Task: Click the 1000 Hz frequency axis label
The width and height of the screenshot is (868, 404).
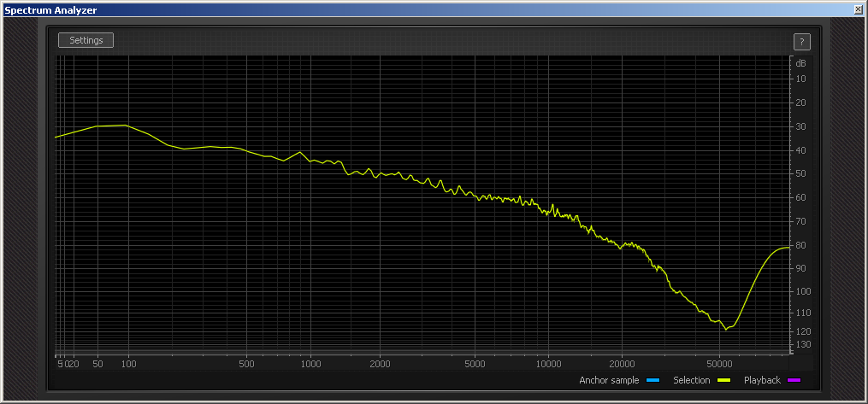Action: pos(310,364)
